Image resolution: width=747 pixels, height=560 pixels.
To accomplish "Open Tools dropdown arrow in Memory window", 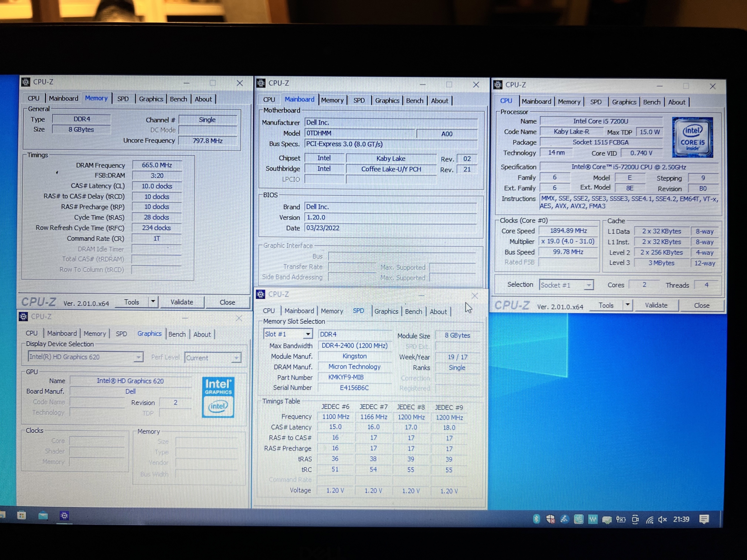I will tap(153, 301).
